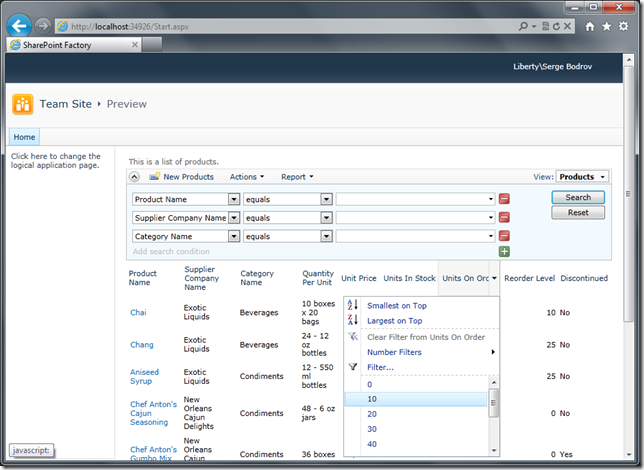Click the search magnifier in address bar
Screen dimensions: 644x470
tap(523, 26)
